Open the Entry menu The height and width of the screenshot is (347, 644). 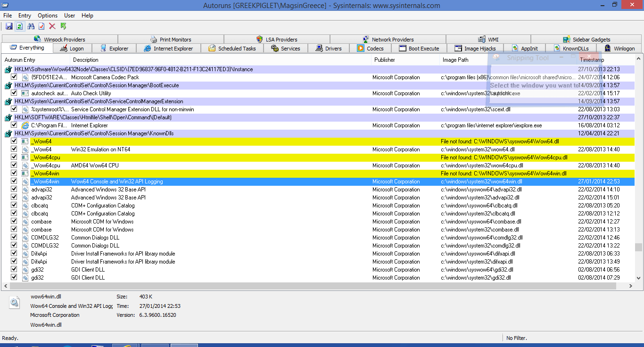pos(25,16)
